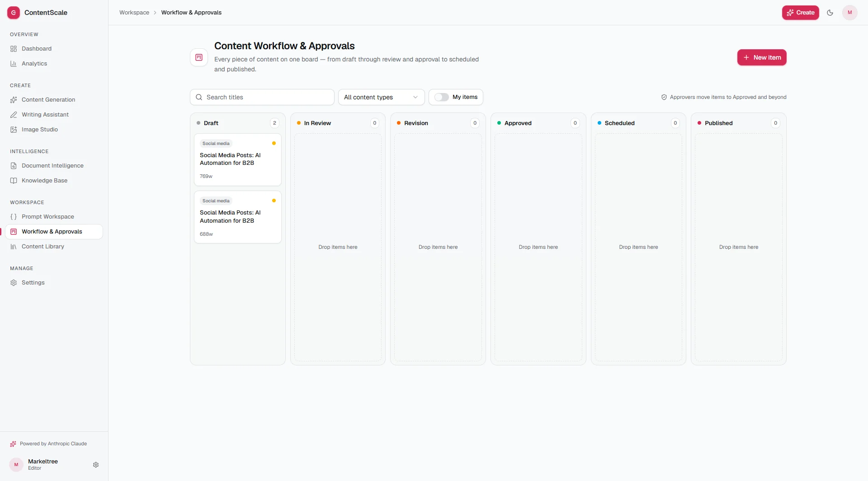Click the yellow status dot on 688w card
This screenshot has width=868, height=481.
[274, 201]
